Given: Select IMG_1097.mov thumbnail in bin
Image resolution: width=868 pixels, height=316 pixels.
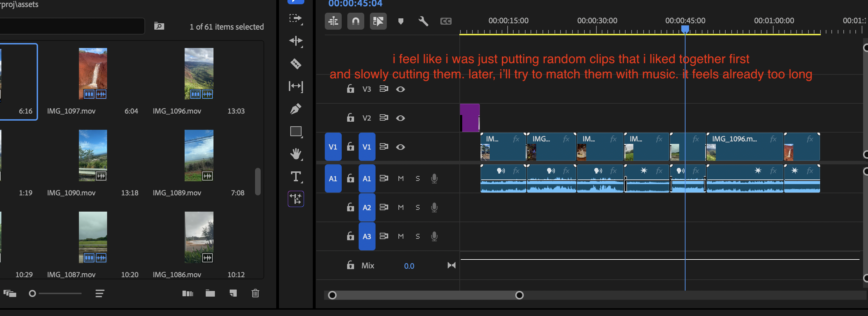Looking at the screenshot, I should (x=93, y=73).
